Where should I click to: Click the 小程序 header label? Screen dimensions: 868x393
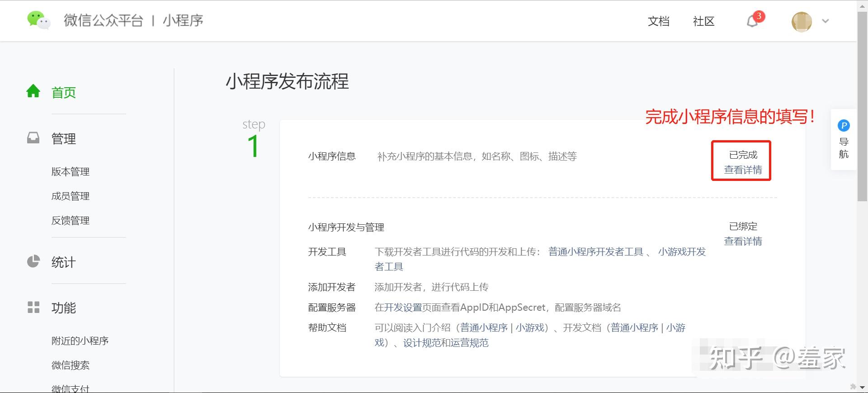(x=183, y=20)
